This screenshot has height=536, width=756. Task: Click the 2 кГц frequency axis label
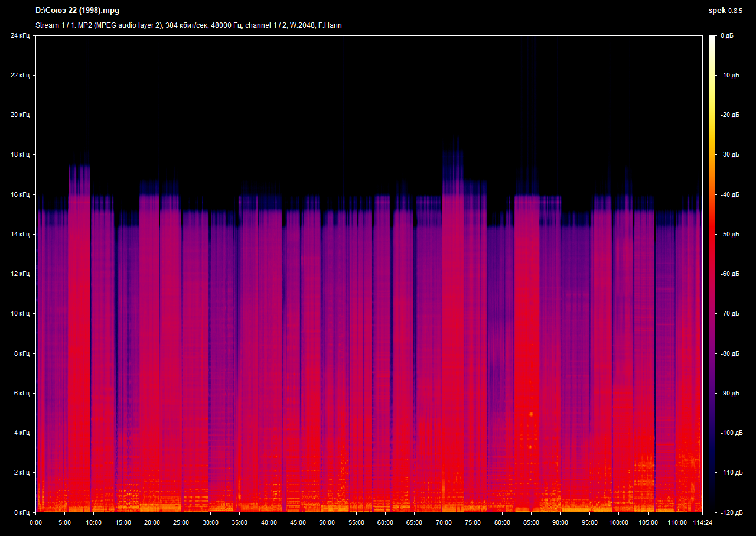(21, 473)
